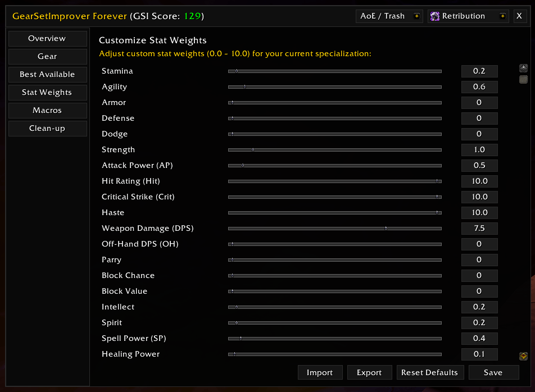Viewport: 535px width, 392px height.
Task: Click the Agility slider track
Action: click(x=335, y=87)
